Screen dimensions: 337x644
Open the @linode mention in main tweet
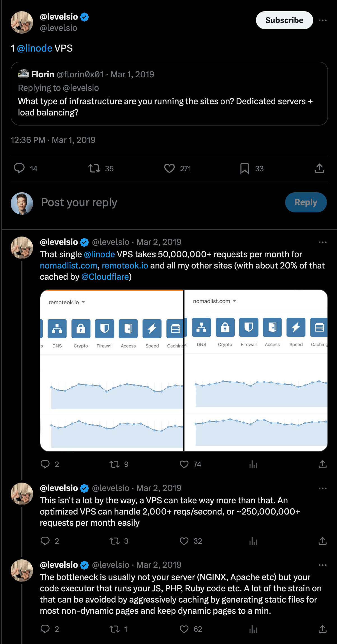tap(34, 48)
